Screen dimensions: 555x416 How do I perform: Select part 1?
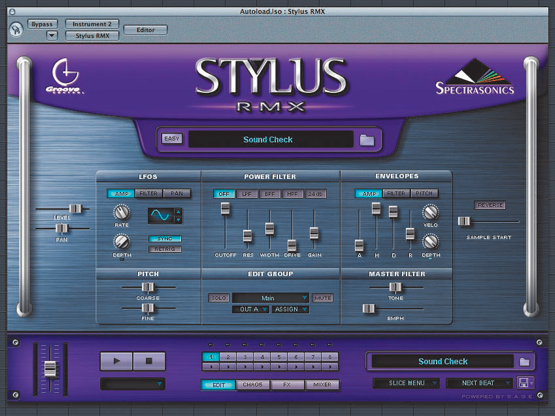click(x=211, y=357)
